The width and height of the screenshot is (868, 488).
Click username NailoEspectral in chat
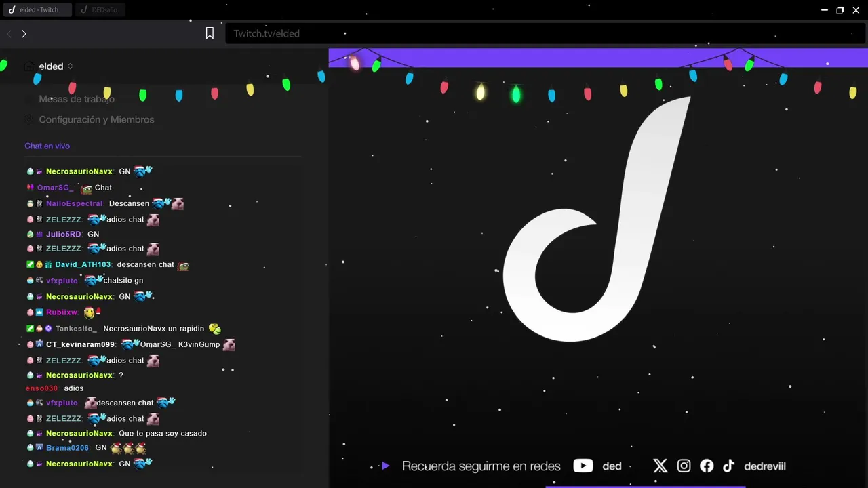pyautogui.click(x=75, y=203)
